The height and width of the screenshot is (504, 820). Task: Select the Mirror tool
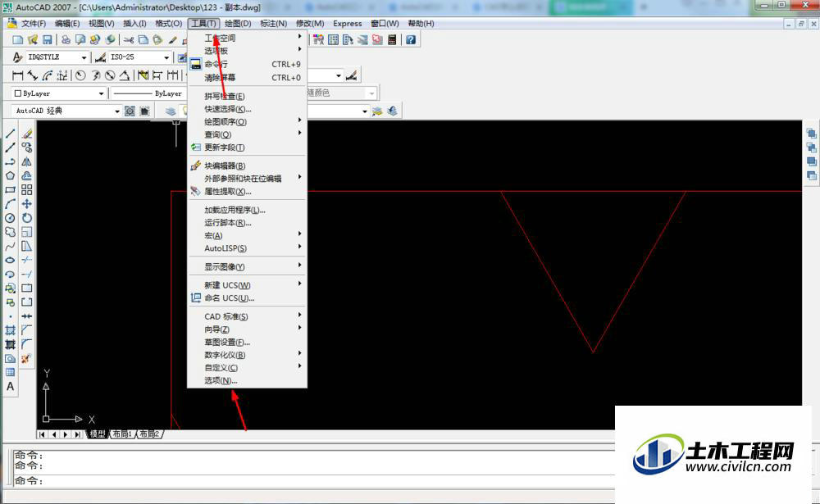tap(27, 161)
